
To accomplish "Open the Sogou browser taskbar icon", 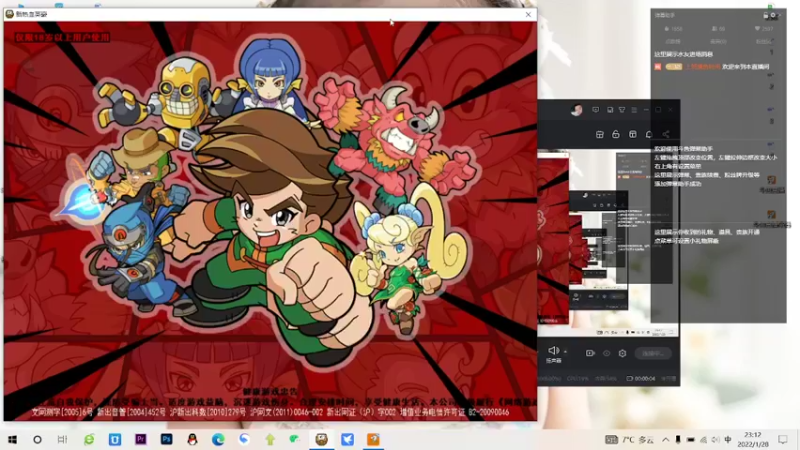I will (244, 439).
